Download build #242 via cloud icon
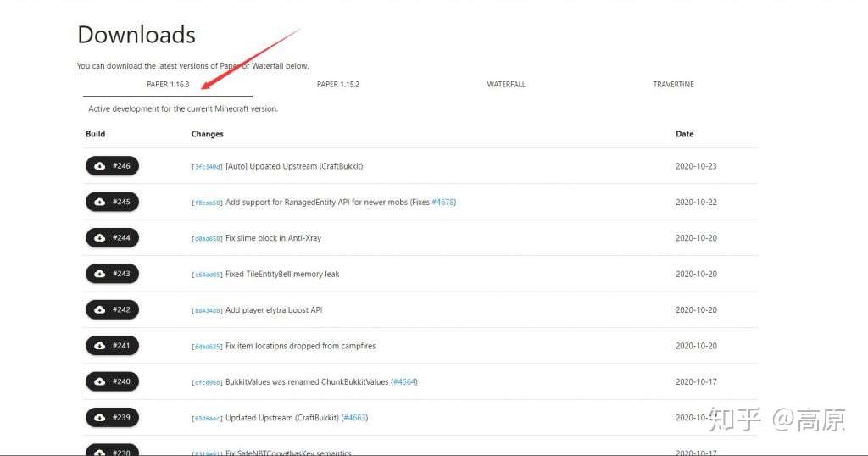Viewport: 868px width, 456px height. coord(100,310)
